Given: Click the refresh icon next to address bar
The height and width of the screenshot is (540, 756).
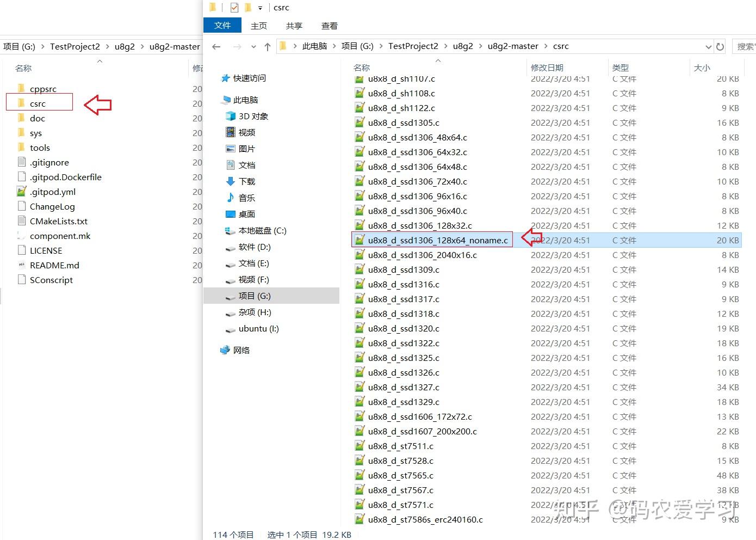Looking at the screenshot, I should [x=720, y=46].
